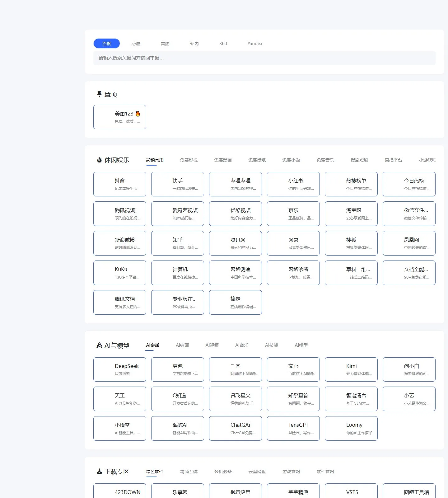Visit the 智谱清言 card
The height and width of the screenshot is (498, 448).
coord(351,399)
